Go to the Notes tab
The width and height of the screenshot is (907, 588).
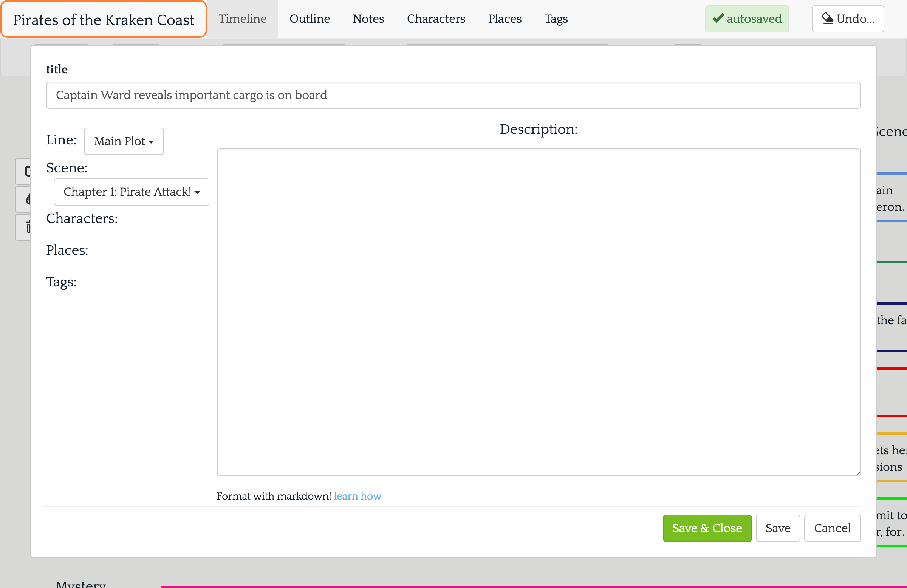368,19
